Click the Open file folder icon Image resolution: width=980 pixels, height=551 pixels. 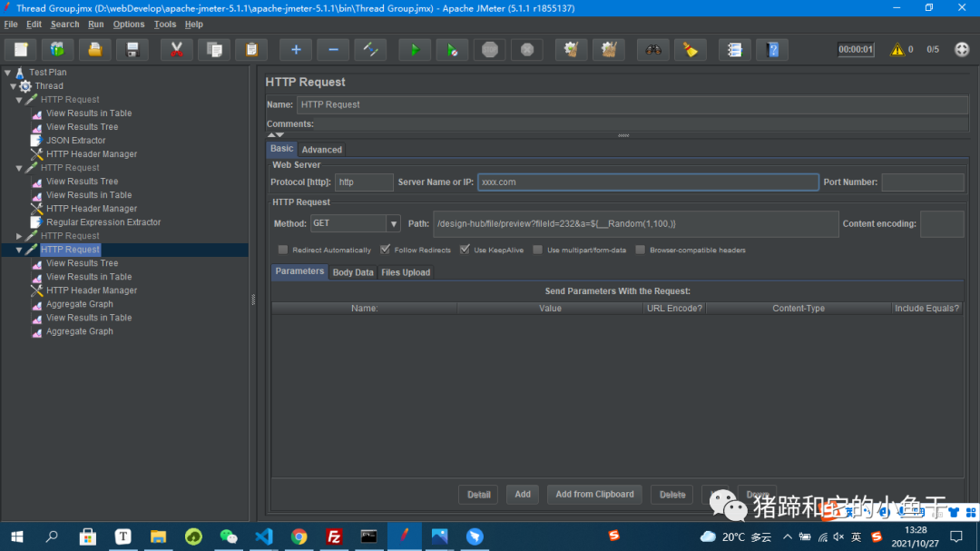click(x=95, y=49)
